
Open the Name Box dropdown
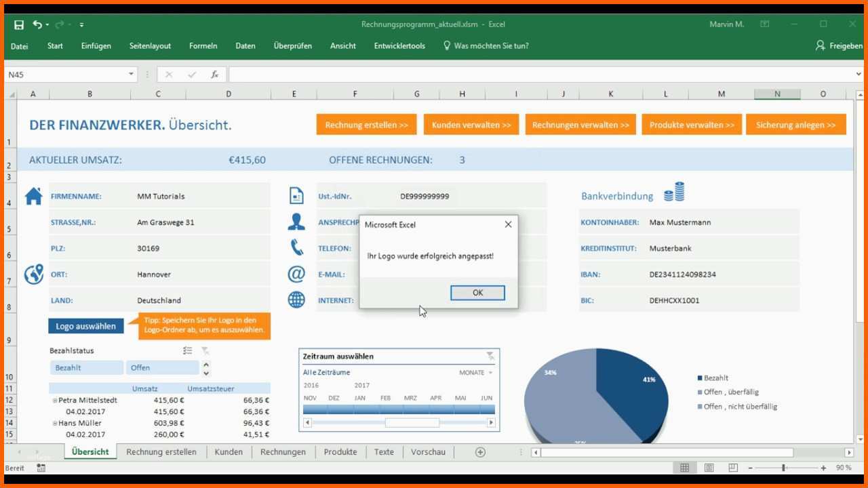(131, 75)
